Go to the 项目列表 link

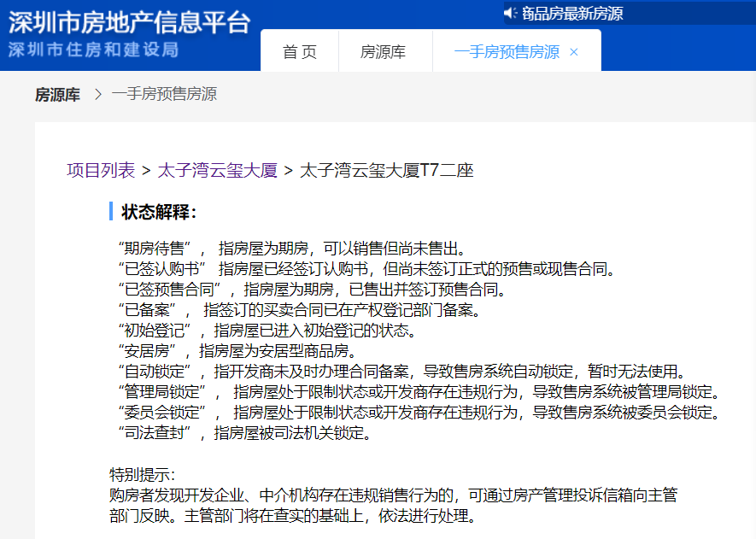pos(101,170)
